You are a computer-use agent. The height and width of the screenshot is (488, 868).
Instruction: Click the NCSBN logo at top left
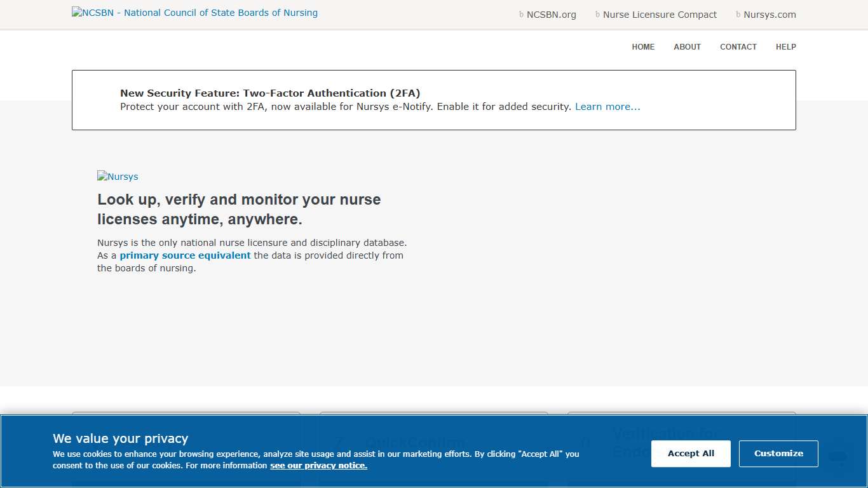[x=194, y=12]
